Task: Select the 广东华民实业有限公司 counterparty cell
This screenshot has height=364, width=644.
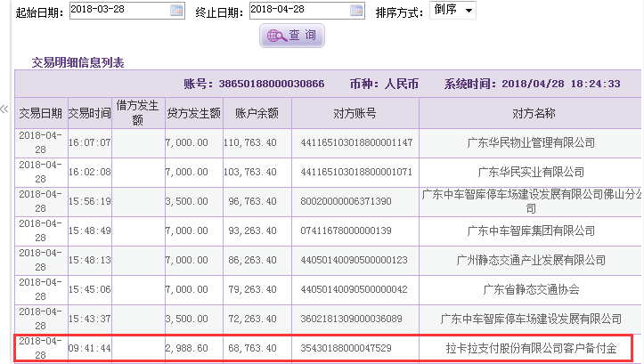Action: [x=533, y=172]
